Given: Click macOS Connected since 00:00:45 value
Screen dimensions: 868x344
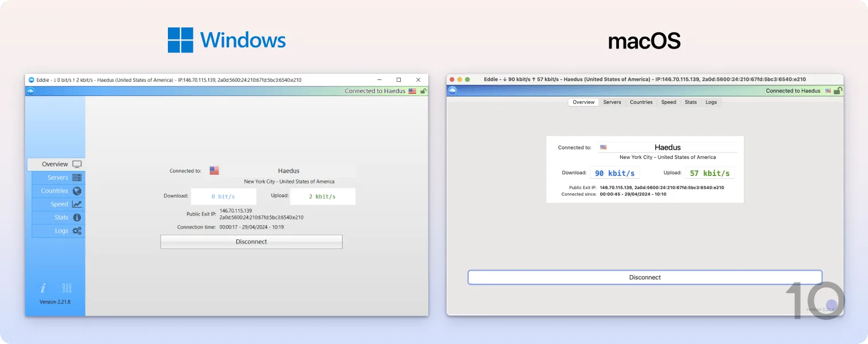Looking at the screenshot, I should (633, 194).
